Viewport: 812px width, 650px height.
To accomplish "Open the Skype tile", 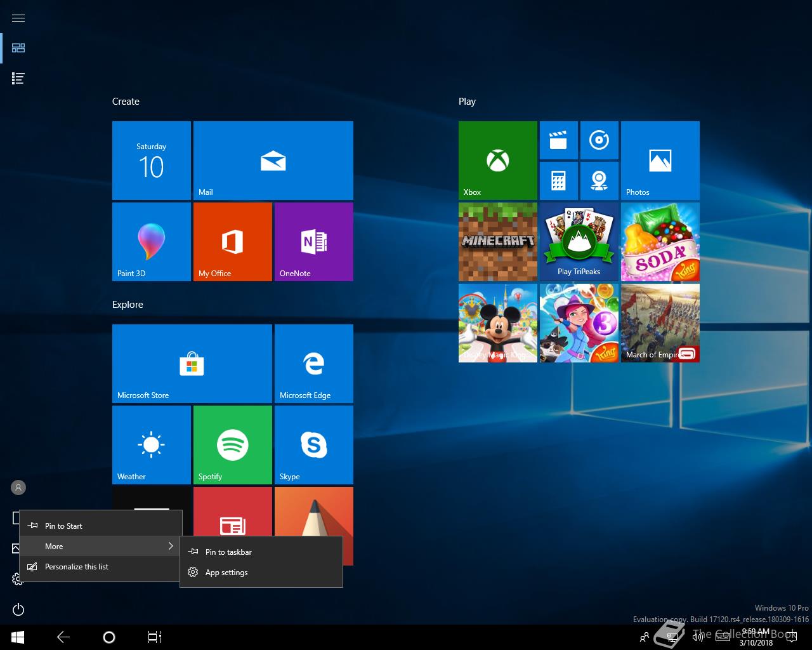I will (314, 445).
